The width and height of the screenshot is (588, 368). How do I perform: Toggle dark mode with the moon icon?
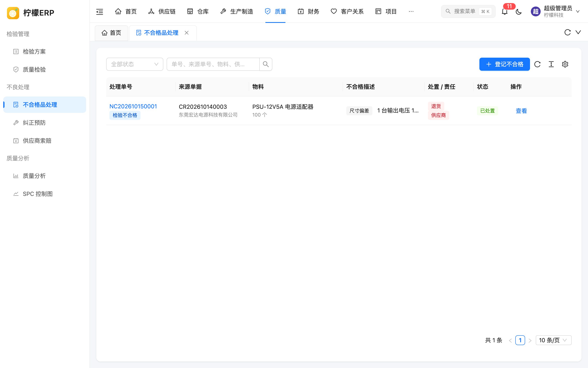click(519, 11)
